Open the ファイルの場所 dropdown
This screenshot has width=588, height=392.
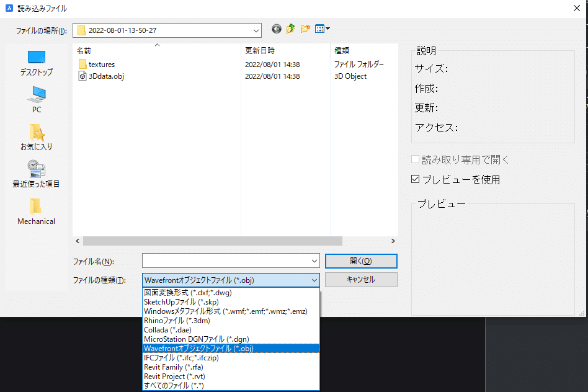coord(255,29)
